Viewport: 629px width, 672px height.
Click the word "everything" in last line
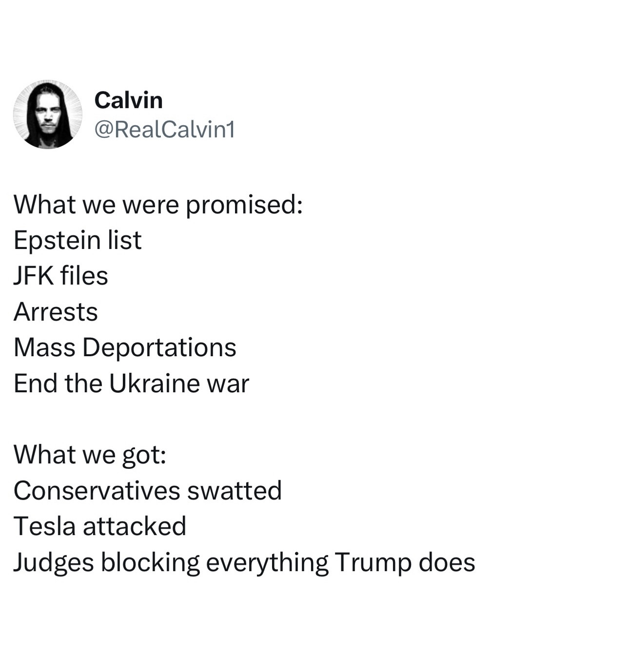click(267, 562)
